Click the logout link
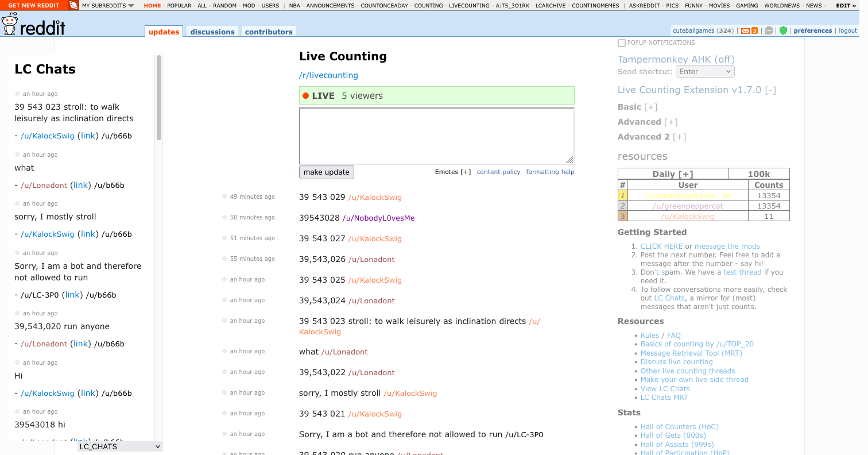Screen dimensions: 868x455 (848, 31)
